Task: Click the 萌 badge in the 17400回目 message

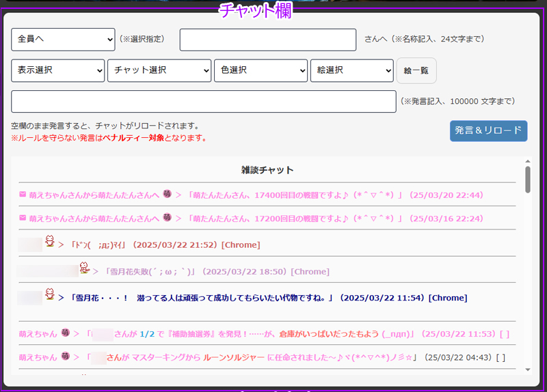Action: (x=168, y=195)
